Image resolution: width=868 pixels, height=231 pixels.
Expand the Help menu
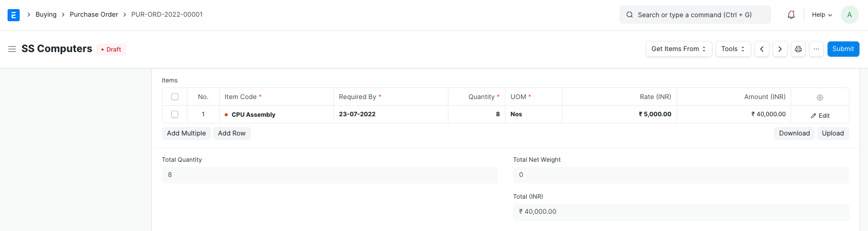822,15
